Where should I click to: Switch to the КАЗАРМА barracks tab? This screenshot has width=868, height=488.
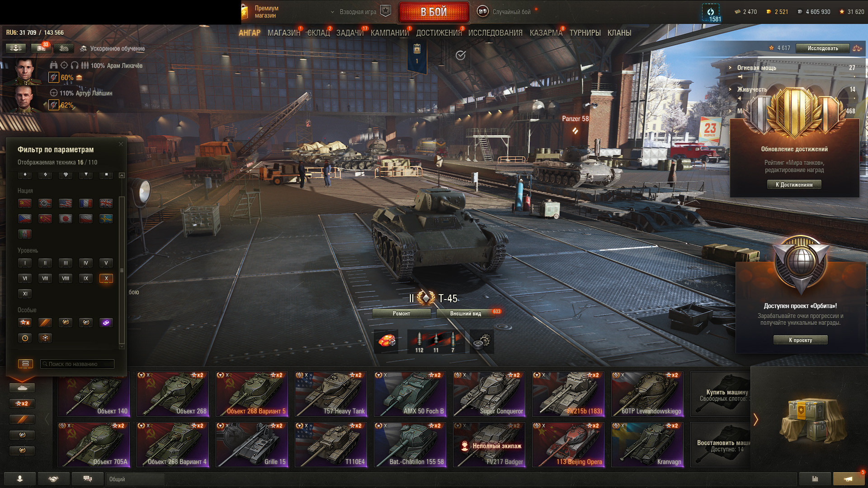546,33
